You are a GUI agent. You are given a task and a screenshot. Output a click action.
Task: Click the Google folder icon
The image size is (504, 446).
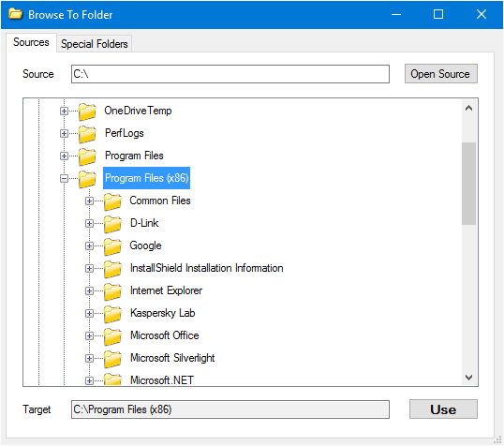click(112, 246)
